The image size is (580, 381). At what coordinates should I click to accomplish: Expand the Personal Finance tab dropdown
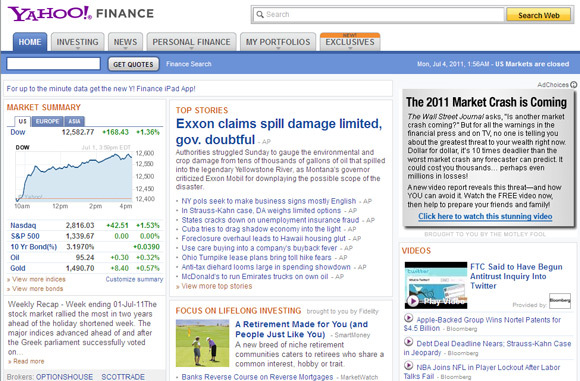pyautogui.click(x=191, y=48)
